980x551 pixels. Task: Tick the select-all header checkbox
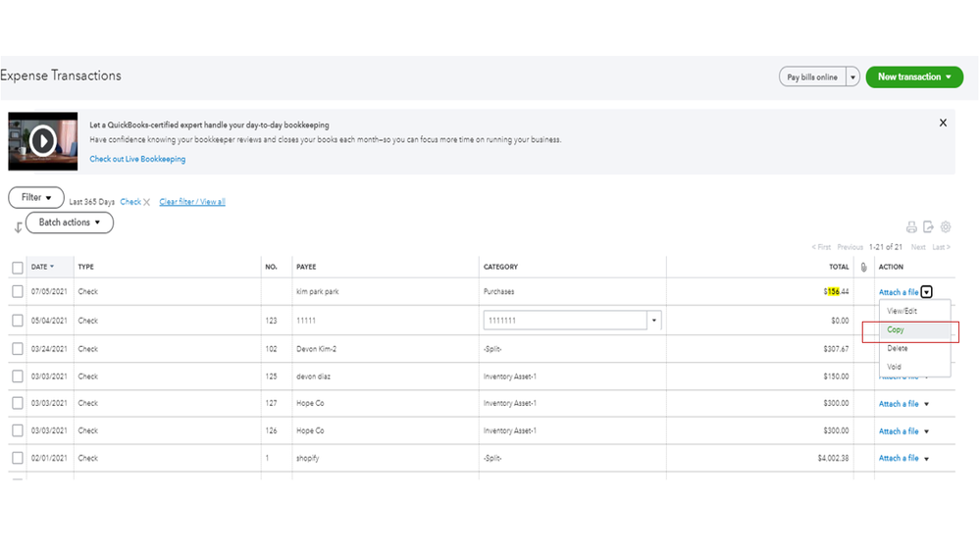pyautogui.click(x=18, y=268)
